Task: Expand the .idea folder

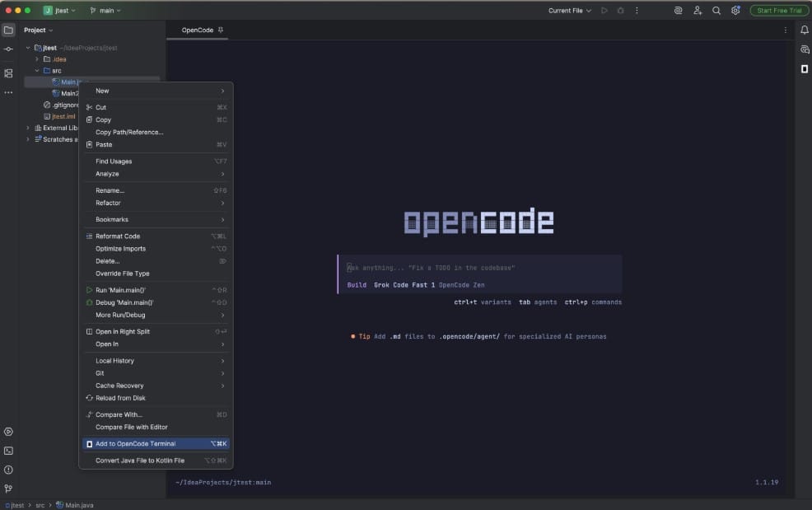Action: pos(37,59)
